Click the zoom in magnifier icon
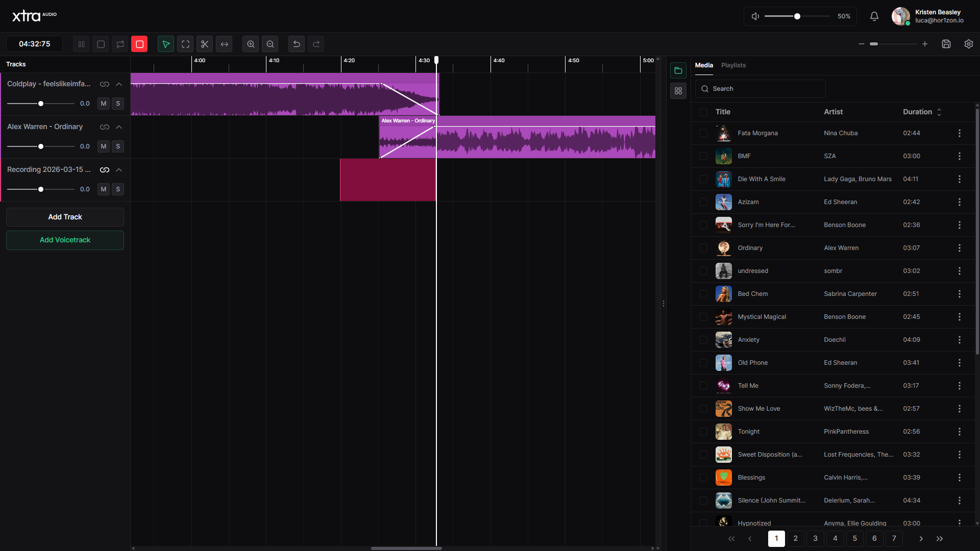980x551 pixels. (250, 44)
